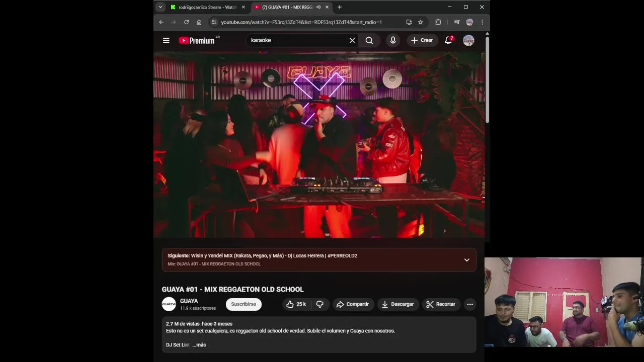Like the video with 25 k
644x362 pixels.
click(296, 304)
